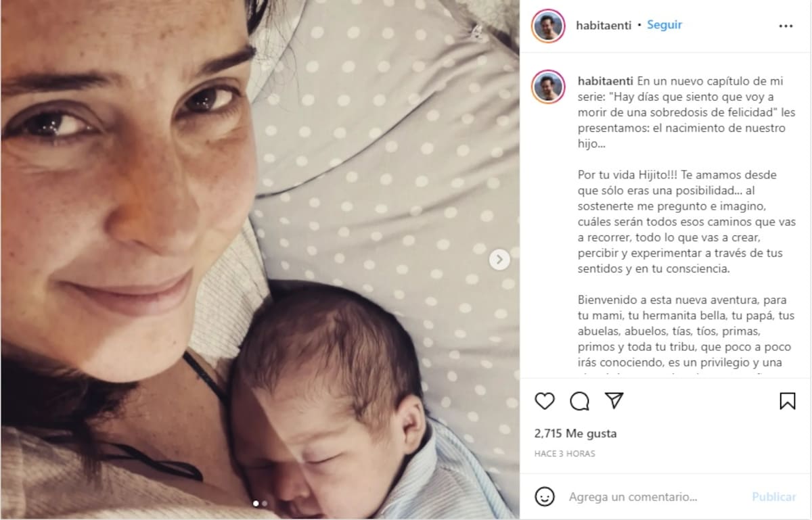Click the Publicar button
This screenshot has height=520, width=812.
click(774, 497)
